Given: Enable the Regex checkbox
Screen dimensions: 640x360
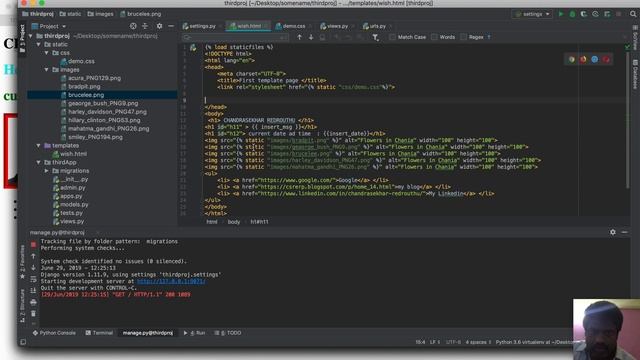Looking at the screenshot, I should point(463,37).
